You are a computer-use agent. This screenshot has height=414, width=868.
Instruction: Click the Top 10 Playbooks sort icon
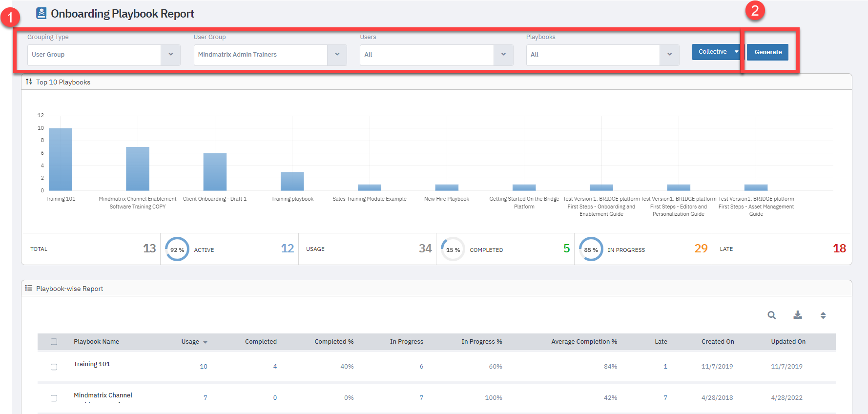[29, 82]
